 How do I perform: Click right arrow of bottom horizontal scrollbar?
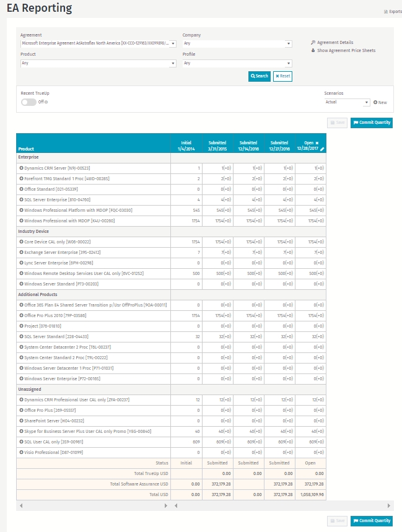[x=389, y=505]
